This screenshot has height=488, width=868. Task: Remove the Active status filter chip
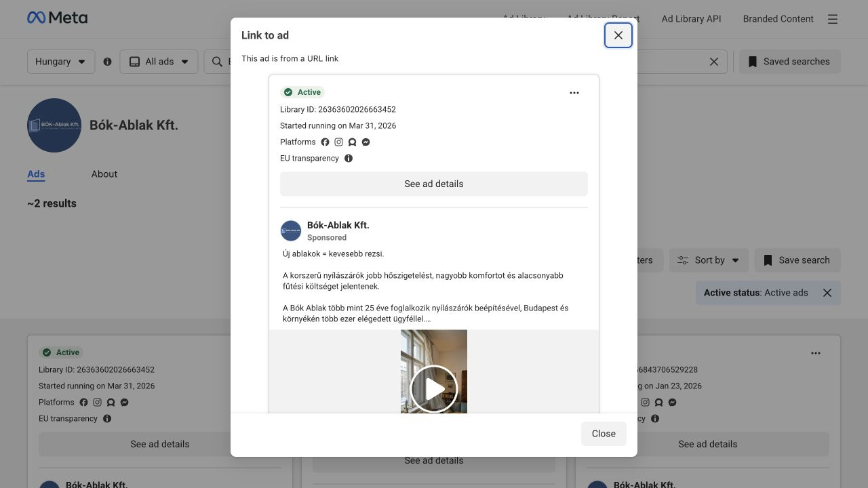[827, 293]
